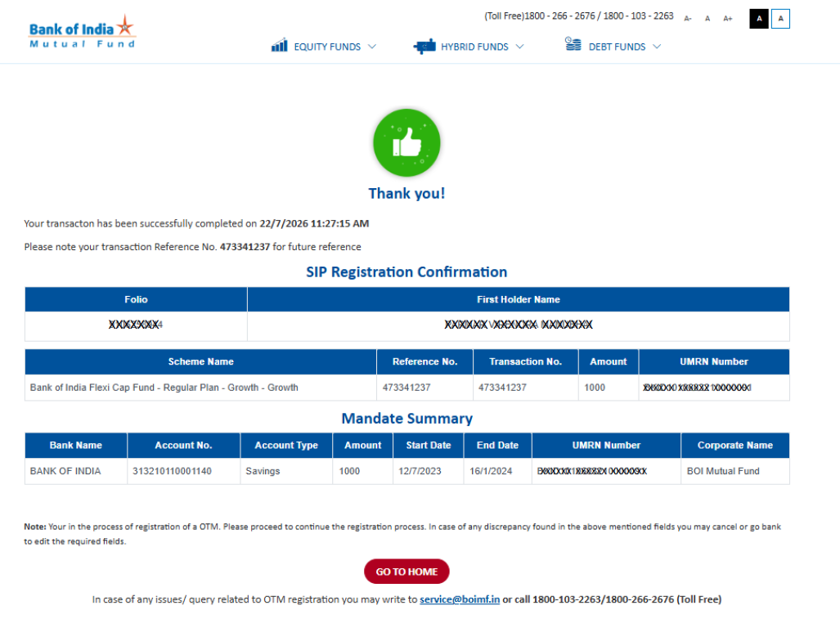
Task: Click the Account Type column header
Action: pyautogui.click(x=286, y=445)
